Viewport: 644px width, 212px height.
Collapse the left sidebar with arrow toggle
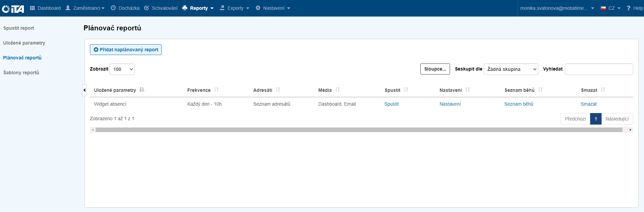pos(85,90)
